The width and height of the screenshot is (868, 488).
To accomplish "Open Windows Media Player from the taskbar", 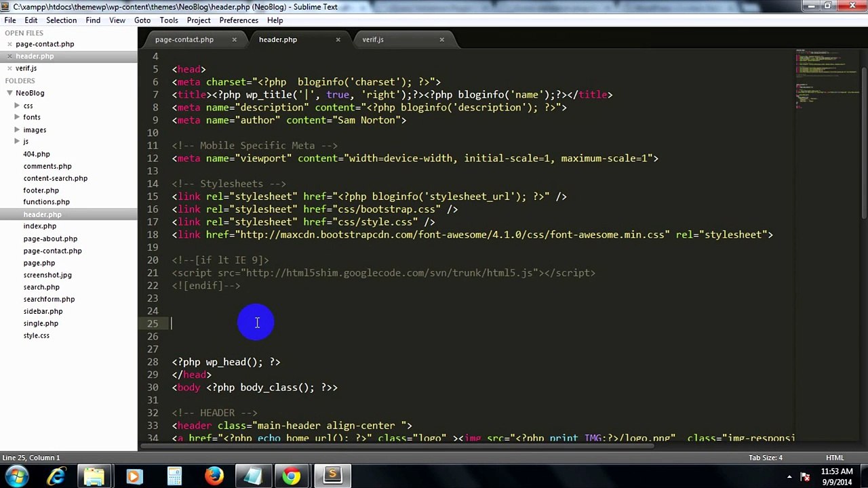I will (134, 476).
